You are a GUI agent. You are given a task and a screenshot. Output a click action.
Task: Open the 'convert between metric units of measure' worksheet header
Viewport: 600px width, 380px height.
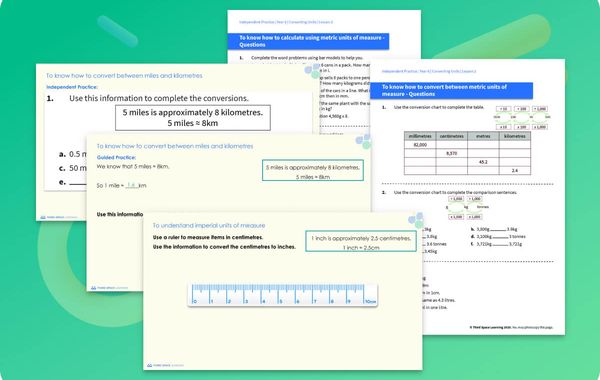coord(452,90)
